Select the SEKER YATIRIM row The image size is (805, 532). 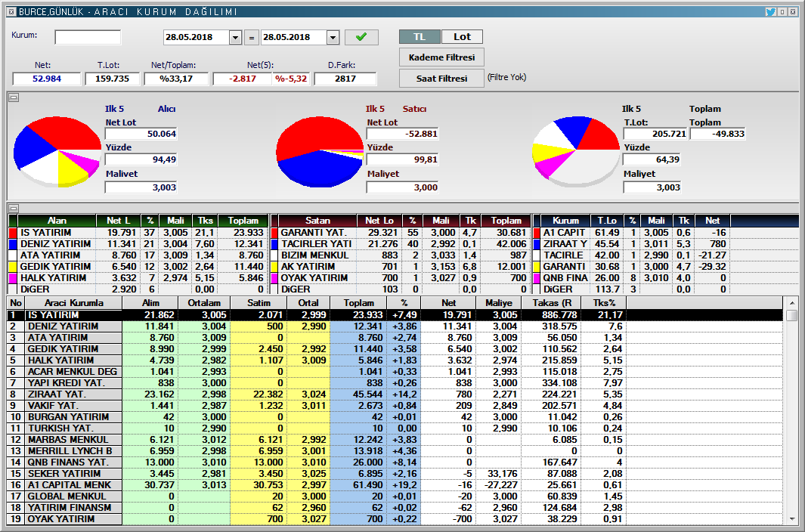pos(395,473)
